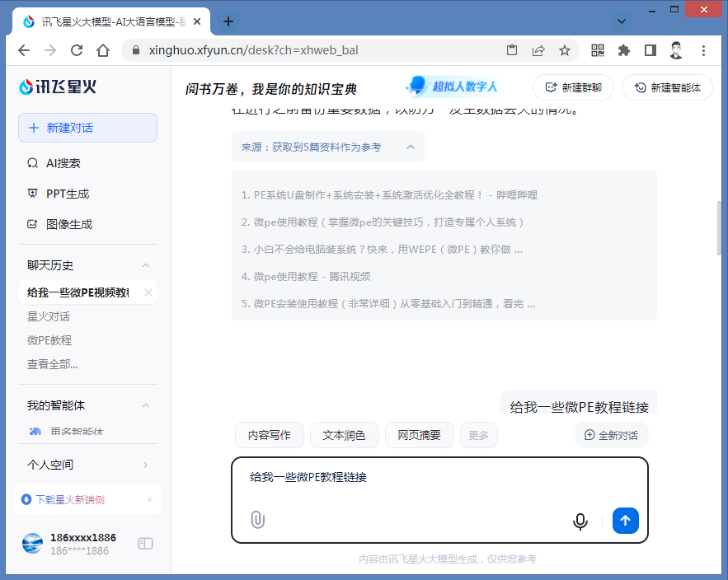Open AI搜索 in the sidebar
Viewport: 728px width, 580px height.
[x=63, y=163]
